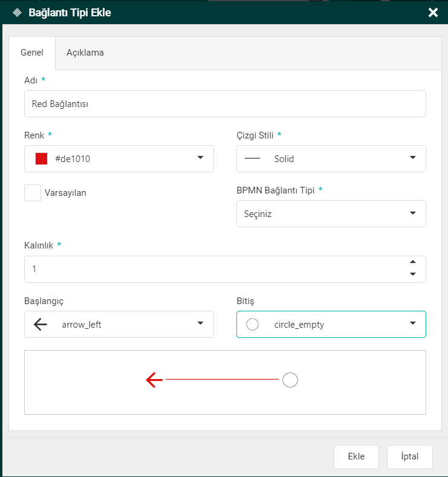Click the red arrowhead in the preview
Screen dimensions: 448x477
point(154,380)
